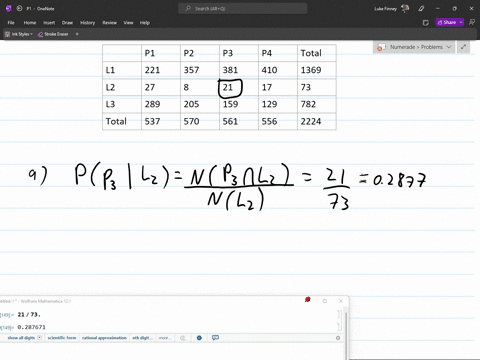Click table cell 1369 in L1 row
480x360 pixels.
click(x=317, y=70)
